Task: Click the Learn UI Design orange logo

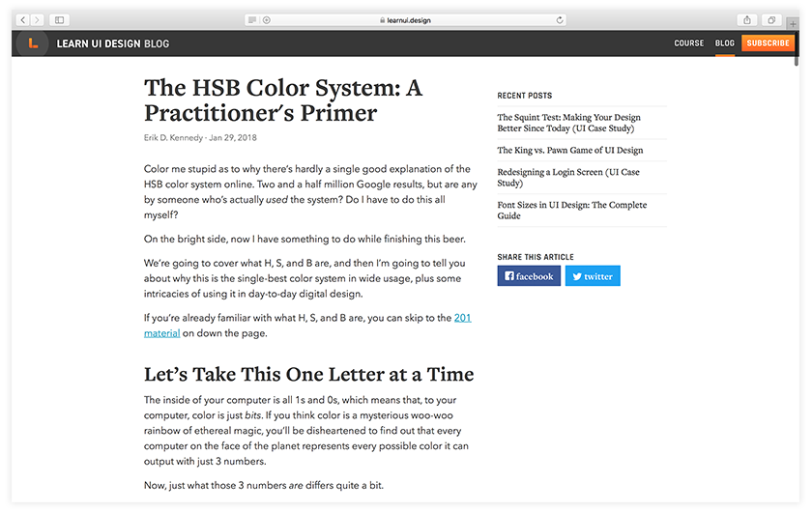Action: (x=33, y=43)
